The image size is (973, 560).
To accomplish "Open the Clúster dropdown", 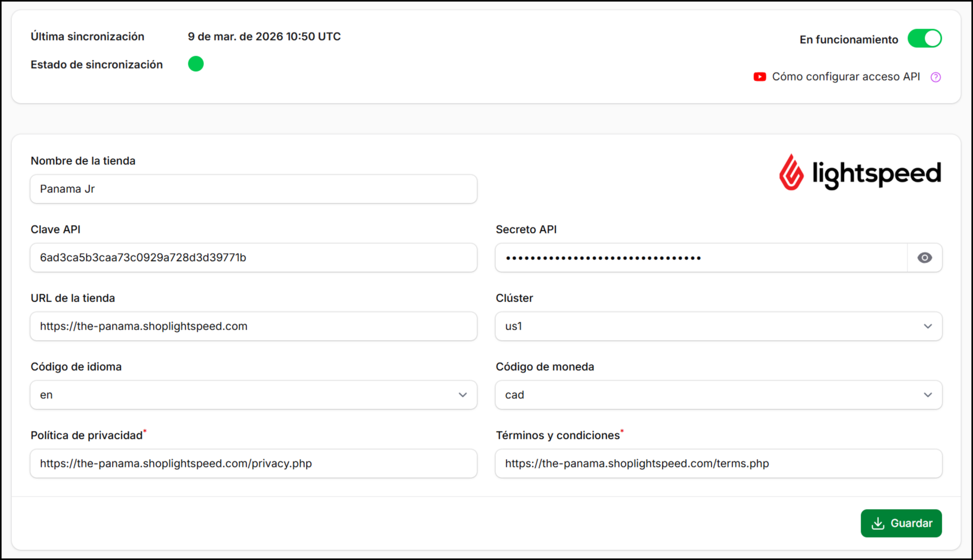I will click(718, 327).
